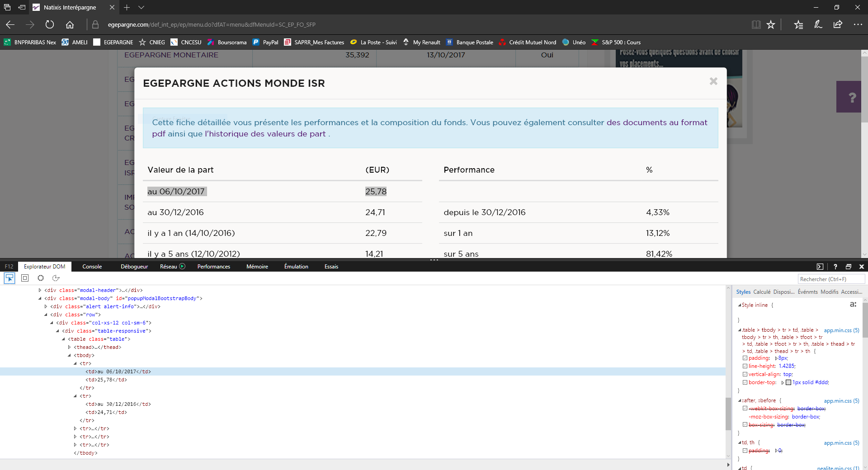Screen dimensions: 868x470
Task: Click the Rechercher search field in devtools
Action: [x=831, y=279]
